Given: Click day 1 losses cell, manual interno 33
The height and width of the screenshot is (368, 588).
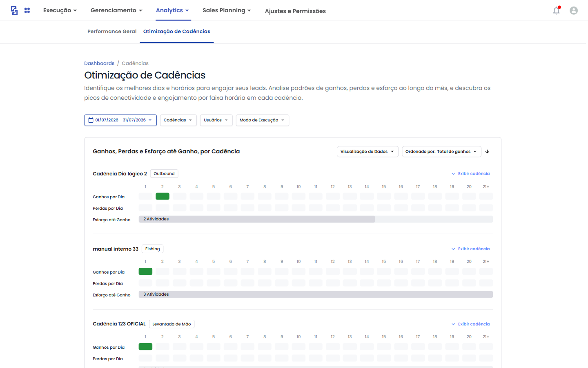Looking at the screenshot, I should coord(145,283).
